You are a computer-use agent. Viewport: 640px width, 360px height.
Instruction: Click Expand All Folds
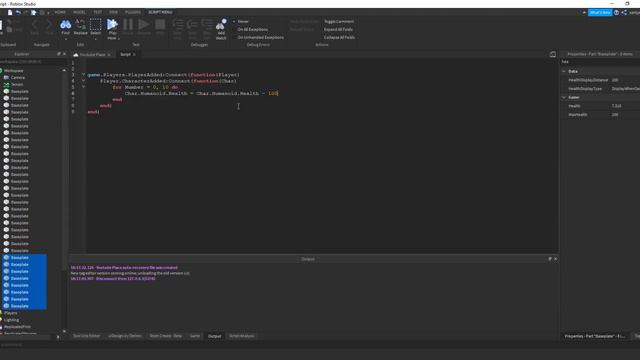(338, 29)
